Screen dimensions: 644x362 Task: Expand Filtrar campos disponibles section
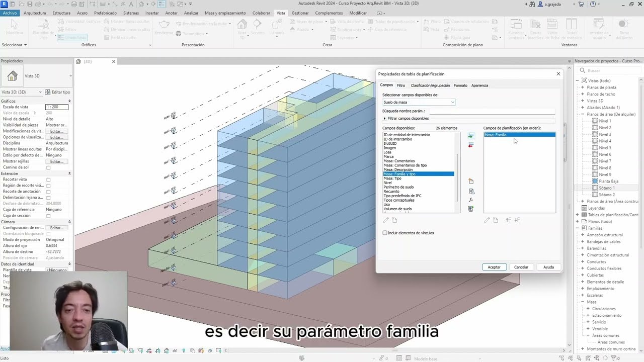(x=385, y=119)
